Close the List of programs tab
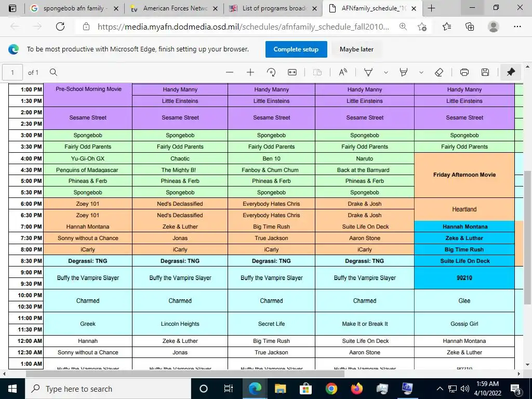The height and width of the screenshot is (399, 532). click(314, 8)
